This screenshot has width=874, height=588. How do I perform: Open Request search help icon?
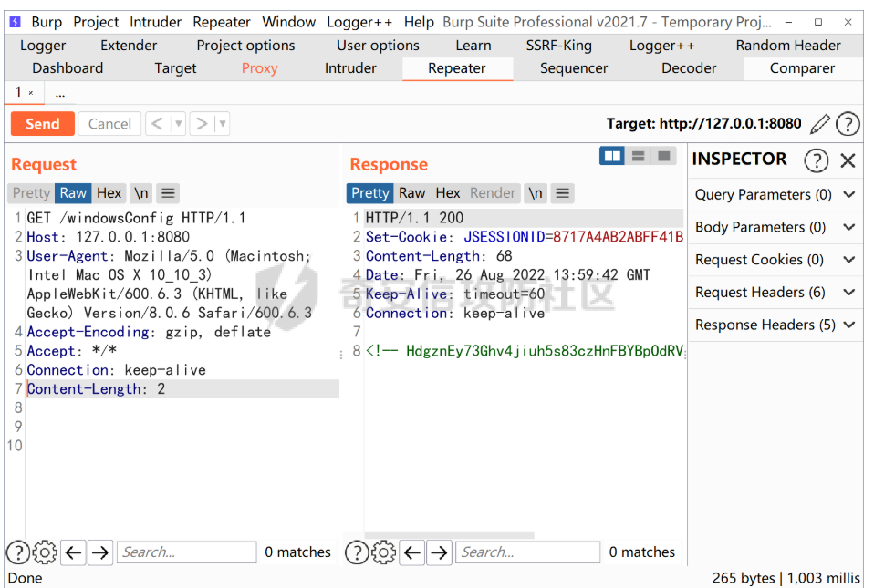(18, 552)
